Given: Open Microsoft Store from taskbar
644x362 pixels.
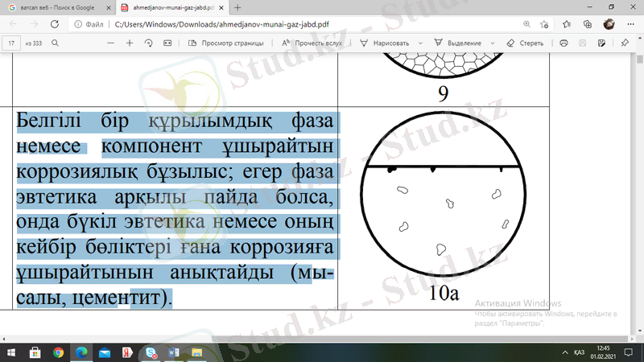Looking at the screenshot, I should [x=35, y=352].
